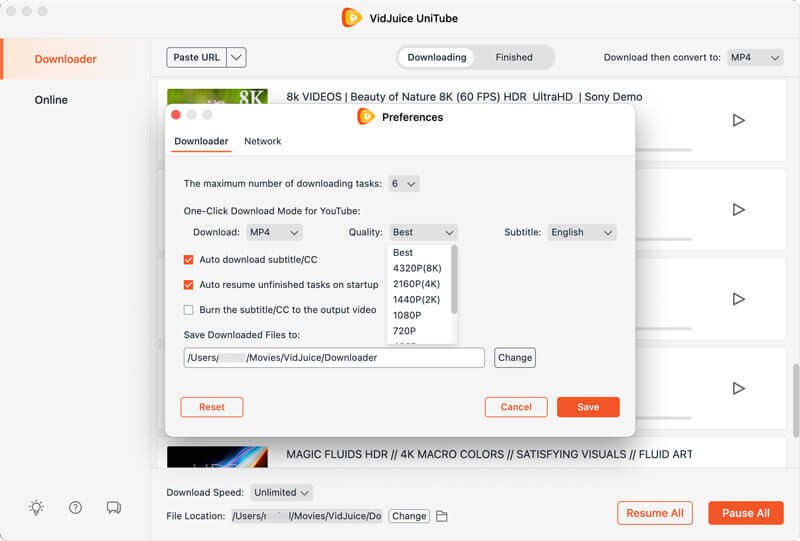Click the 8K nature video thumbnail
The image size is (800, 541).
217,96
